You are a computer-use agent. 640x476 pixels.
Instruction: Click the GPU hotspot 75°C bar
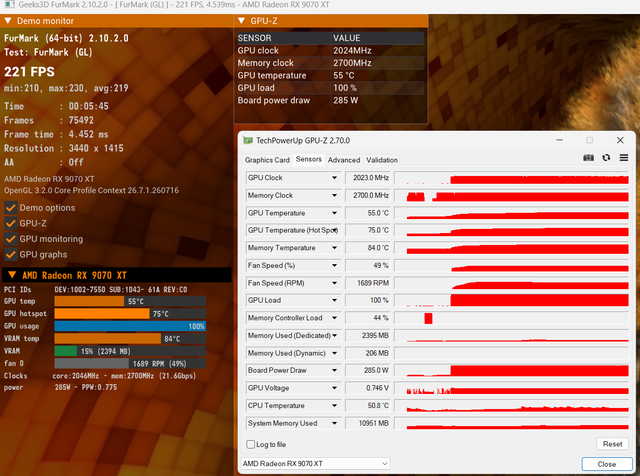point(130,314)
